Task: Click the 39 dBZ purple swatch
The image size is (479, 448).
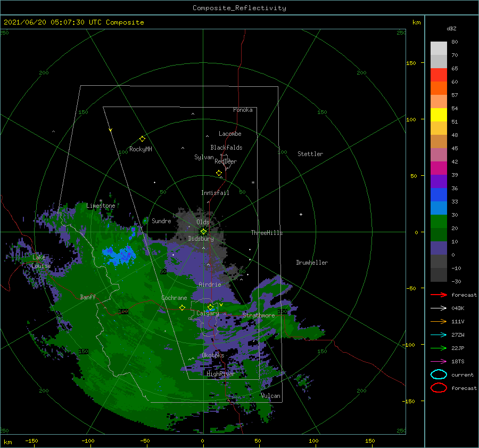Action: coord(439,181)
